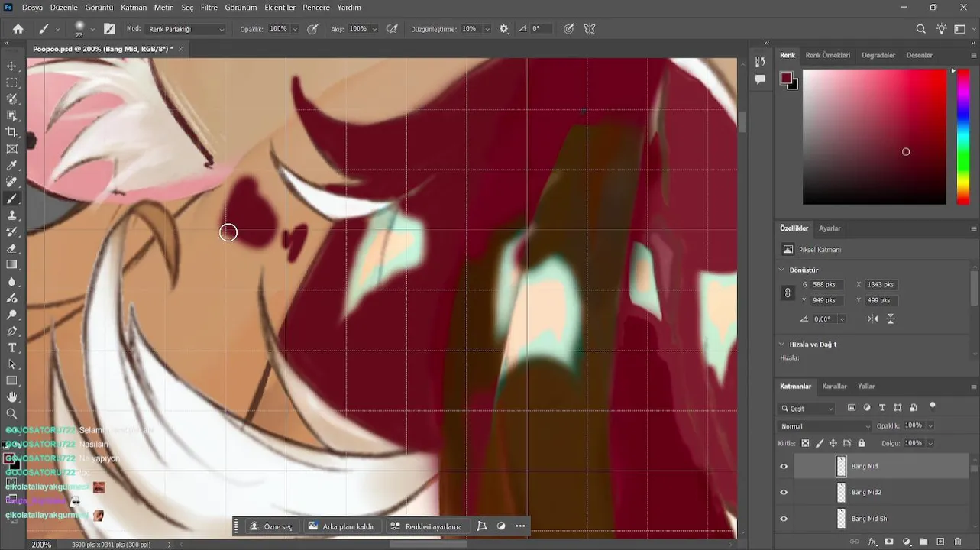The width and height of the screenshot is (980, 550).
Task: Open brush Opaklık dropdown arrow
Action: click(x=295, y=29)
